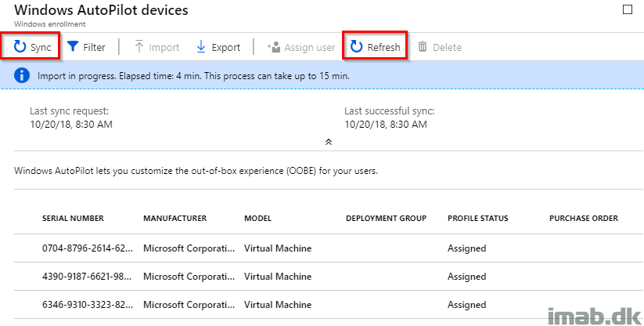Click the Export label in the toolbar

tap(226, 47)
